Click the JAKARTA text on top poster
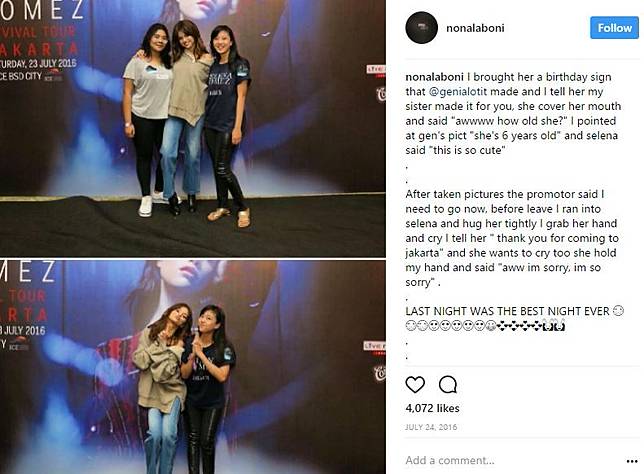The width and height of the screenshot is (644, 474). [39, 50]
